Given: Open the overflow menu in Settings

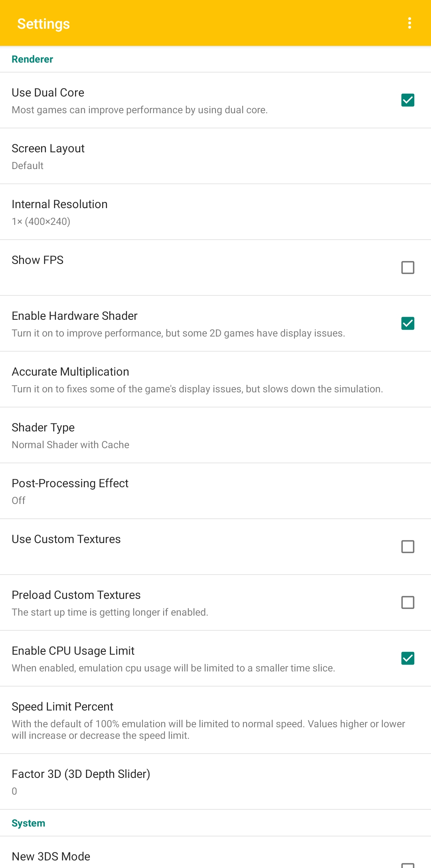Looking at the screenshot, I should tap(409, 23).
